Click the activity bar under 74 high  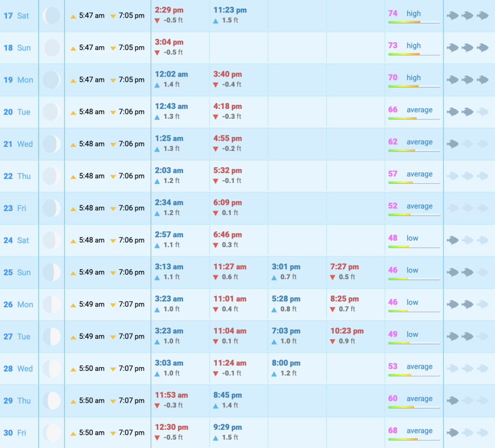(414, 22)
